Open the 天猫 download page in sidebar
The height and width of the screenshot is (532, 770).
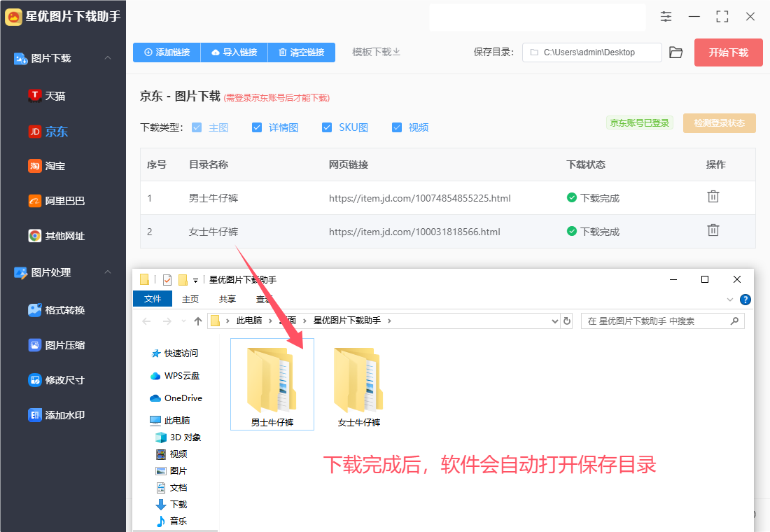pyautogui.click(x=47, y=96)
